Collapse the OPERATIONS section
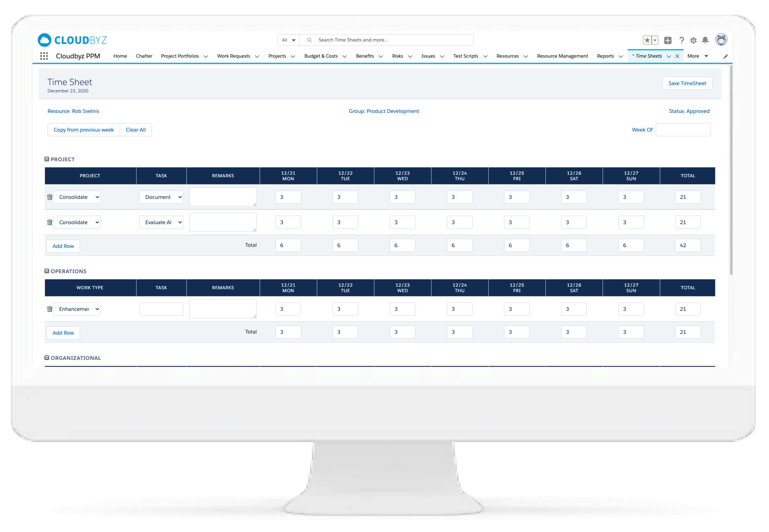Image resolution: width=769 pixels, height=532 pixels. (x=47, y=271)
